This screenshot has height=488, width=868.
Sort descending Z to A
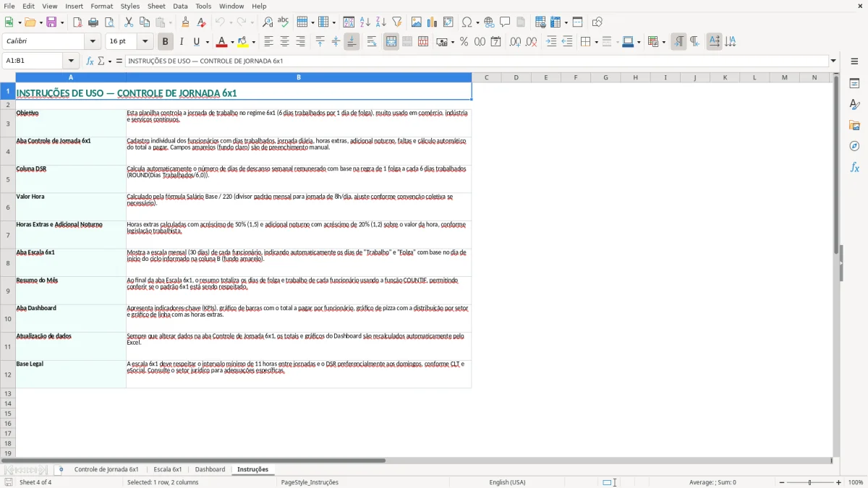point(381,22)
